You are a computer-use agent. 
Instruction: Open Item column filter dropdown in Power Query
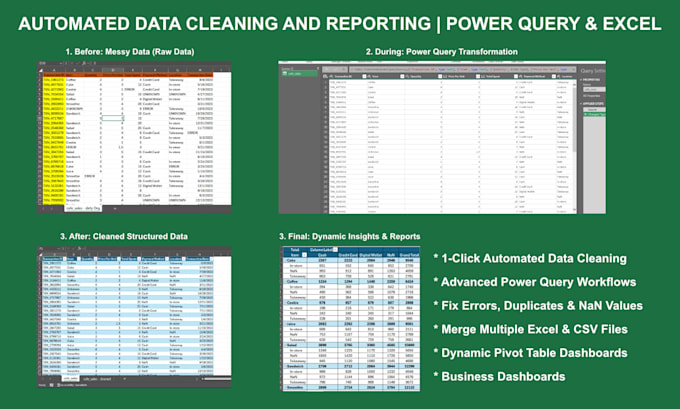click(402, 76)
